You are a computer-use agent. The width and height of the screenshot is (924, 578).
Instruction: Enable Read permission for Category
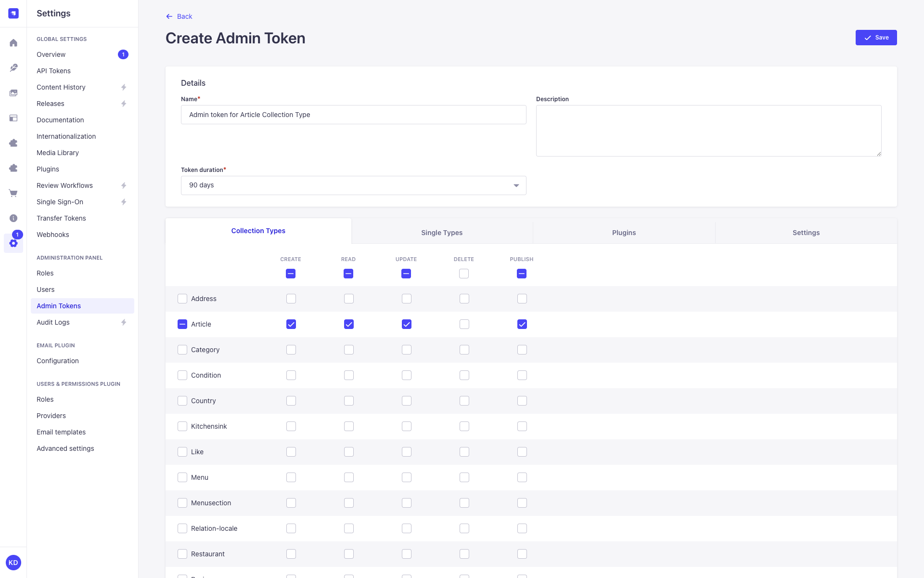[x=348, y=350]
